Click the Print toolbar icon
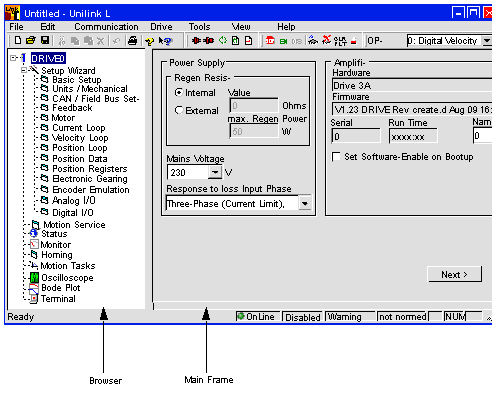The width and height of the screenshot is (493, 393). tap(133, 41)
